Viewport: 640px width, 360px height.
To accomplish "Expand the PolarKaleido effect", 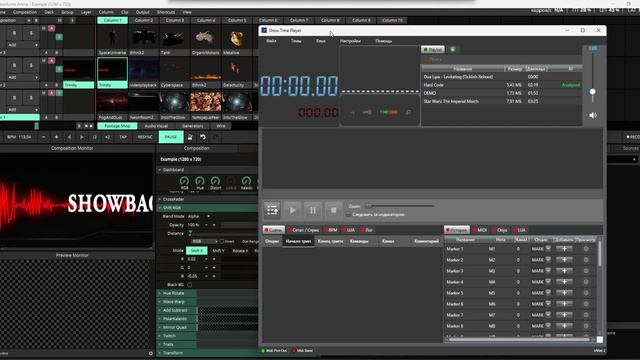I will (x=160, y=319).
